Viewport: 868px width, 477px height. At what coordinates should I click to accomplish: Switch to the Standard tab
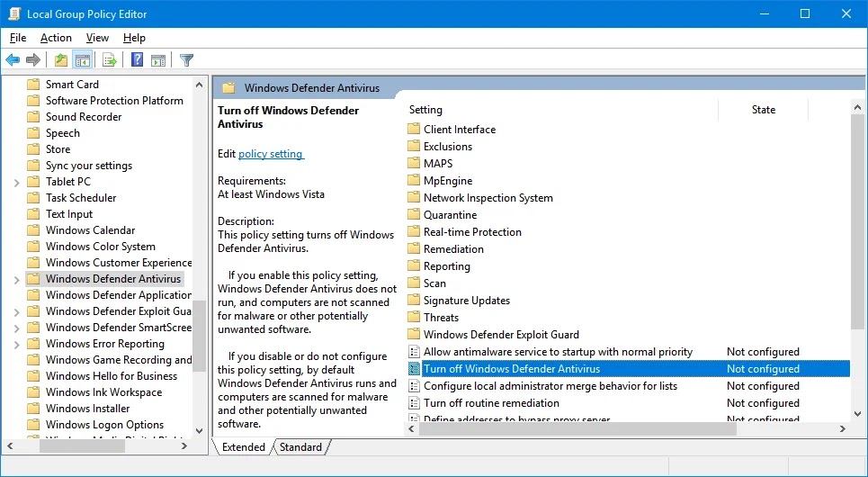[x=300, y=447]
